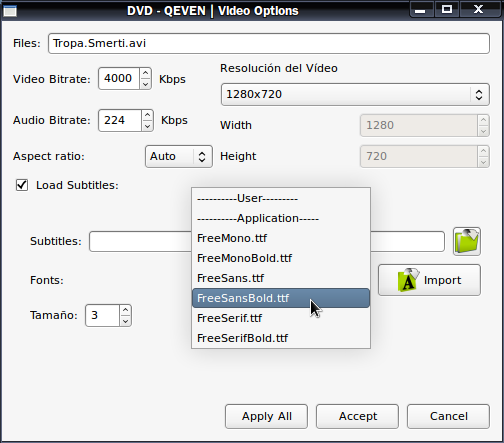The width and height of the screenshot is (504, 443).
Task: Open the Aspect ratio Auto dropdown
Action: (x=179, y=156)
